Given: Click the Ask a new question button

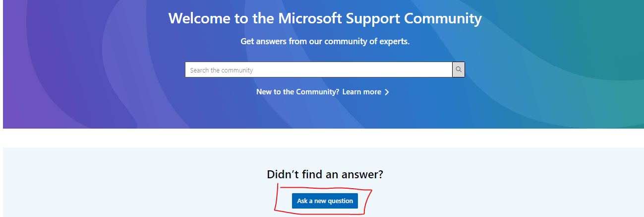Looking at the screenshot, I should tap(325, 201).
